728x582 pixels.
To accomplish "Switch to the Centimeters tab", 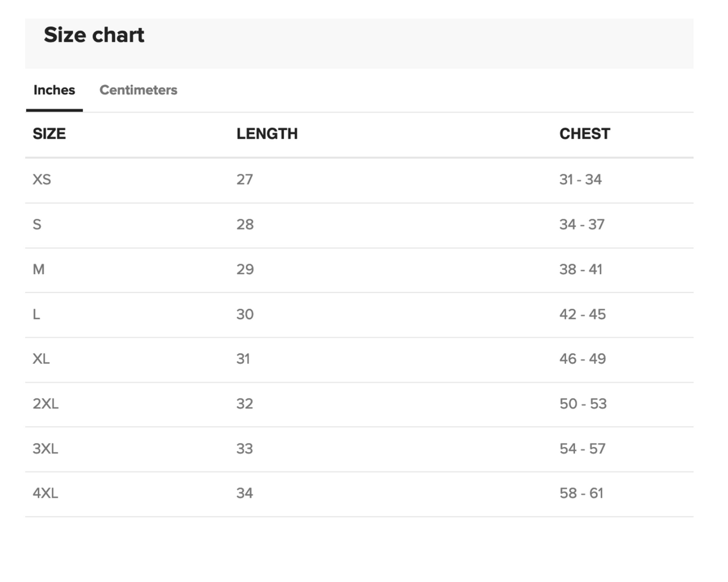I will [x=138, y=90].
